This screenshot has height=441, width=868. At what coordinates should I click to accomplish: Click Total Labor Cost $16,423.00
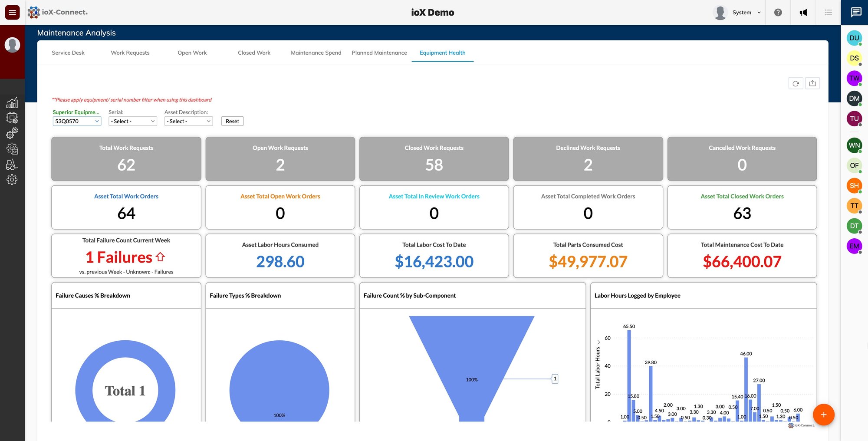(x=434, y=262)
